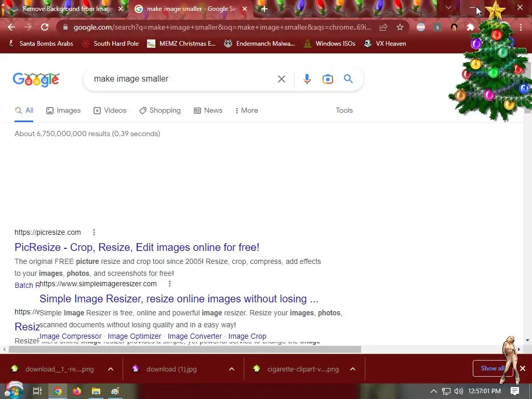Expand options for download_1_-re...png

pos(111,369)
